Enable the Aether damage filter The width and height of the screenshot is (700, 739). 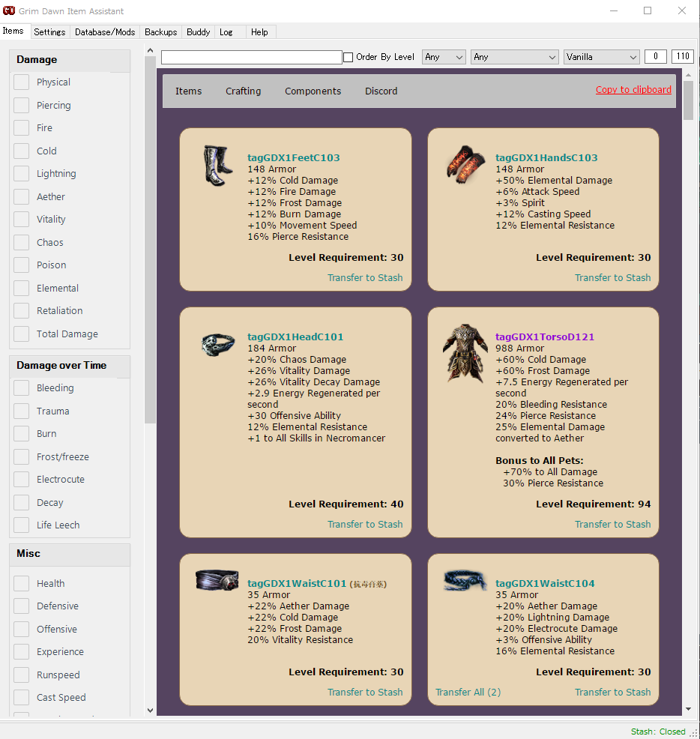(x=21, y=196)
